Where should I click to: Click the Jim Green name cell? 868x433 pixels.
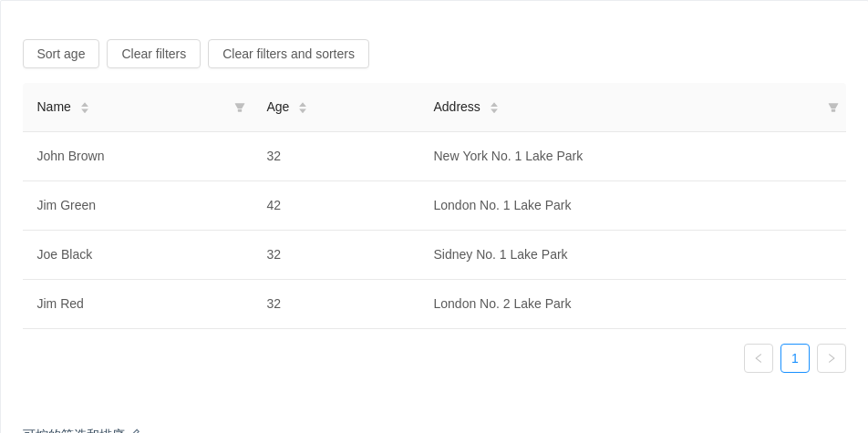tap(67, 205)
